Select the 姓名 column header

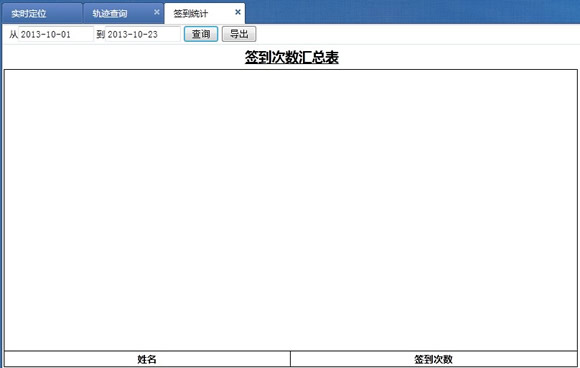(147, 359)
